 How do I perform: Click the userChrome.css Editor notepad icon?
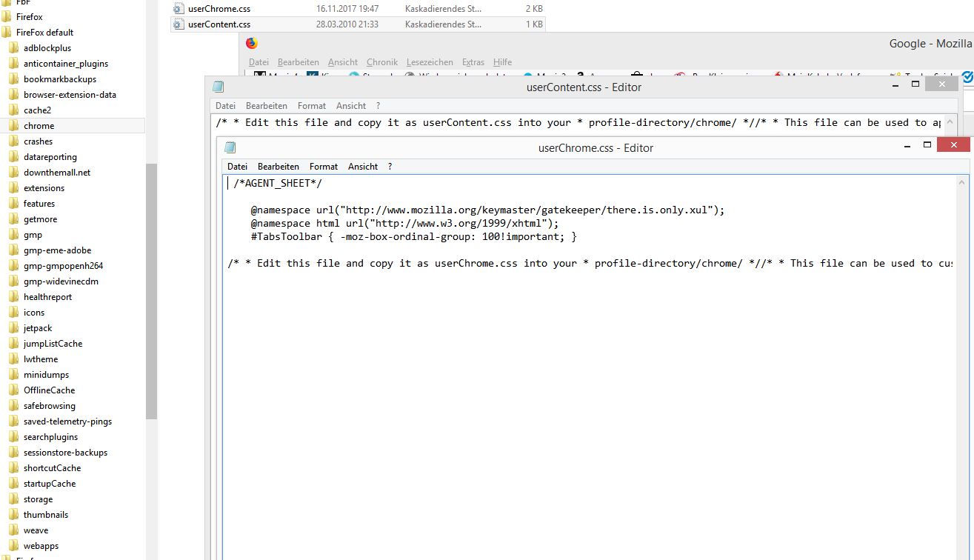tap(230, 147)
